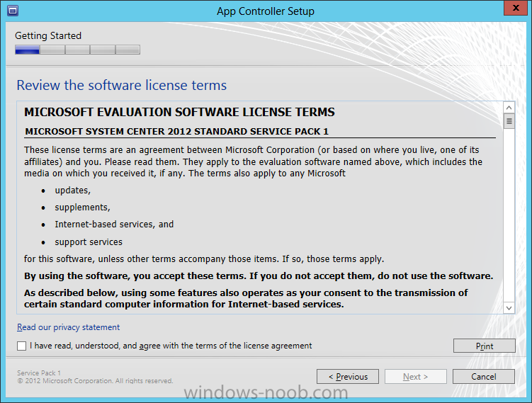Viewport: 532px width, 403px height.
Task: Go back with the Previous button
Action: coord(348,377)
